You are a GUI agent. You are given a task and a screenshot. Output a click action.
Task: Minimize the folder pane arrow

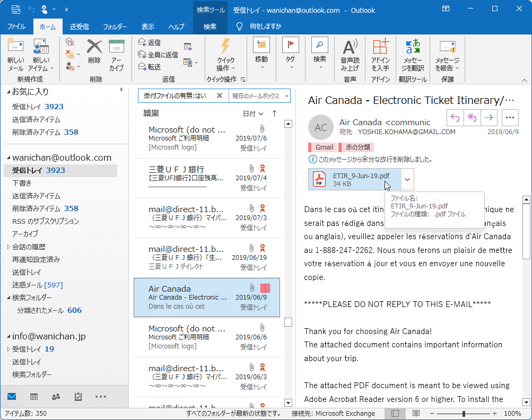[x=121, y=90]
